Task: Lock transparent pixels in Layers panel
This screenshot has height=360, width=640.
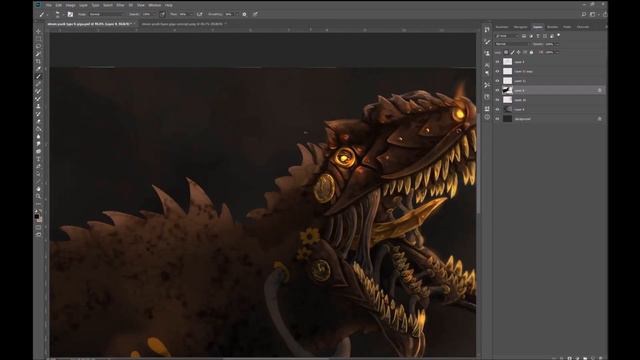Action: (x=506, y=52)
